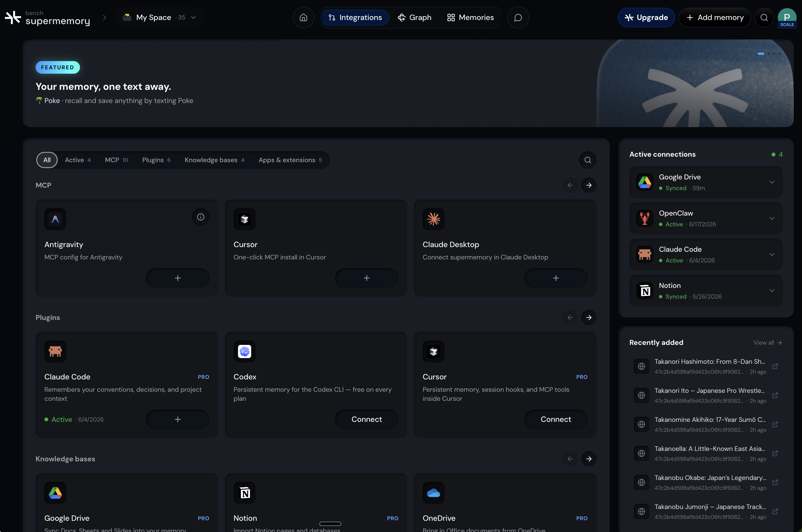The height and width of the screenshot is (532, 802).
Task: Add Claude Desktop with plus button
Action: pos(556,278)
